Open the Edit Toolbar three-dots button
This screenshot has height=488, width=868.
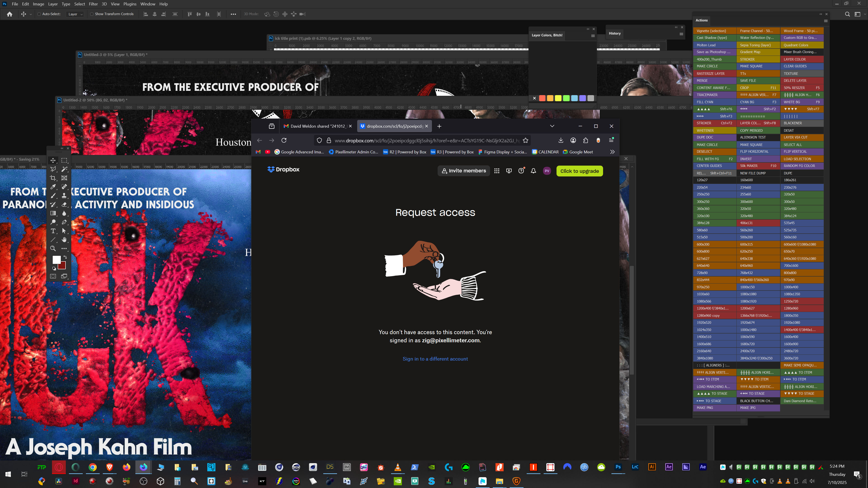(x=64, y=249)
